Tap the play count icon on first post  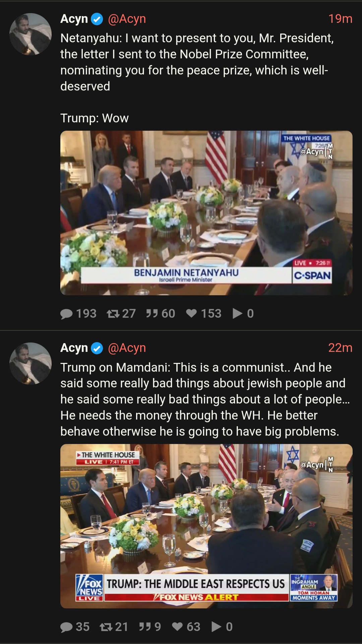(x=237, y=313)
